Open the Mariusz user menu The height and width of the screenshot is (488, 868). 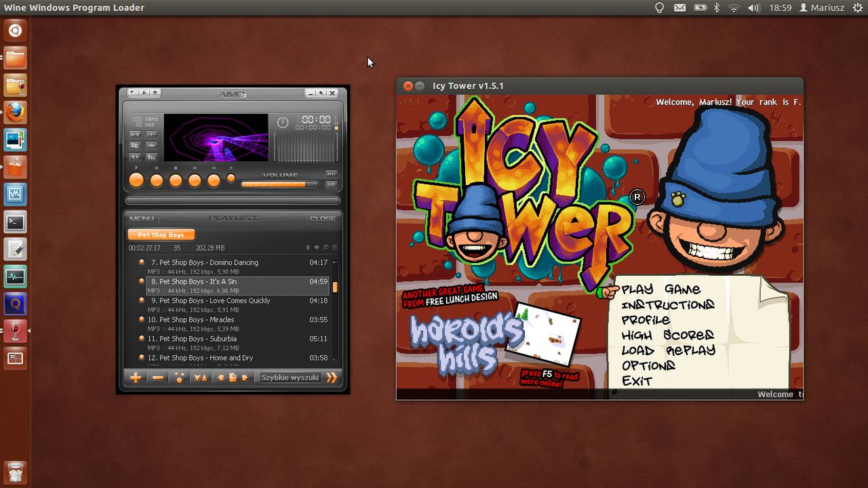[x=821, y=7]
